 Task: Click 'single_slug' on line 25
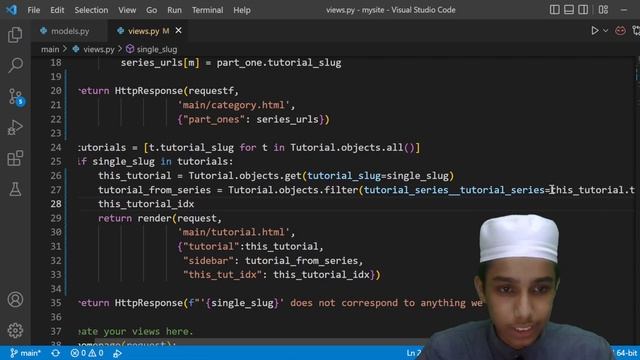click(123, 161)
